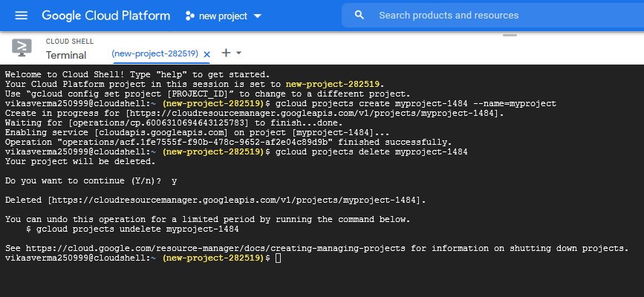Viewport: 644px width, 297px height.
Task: Click the 'gcloud projects delete myproject-1484' command
Action: coord(371,151)
